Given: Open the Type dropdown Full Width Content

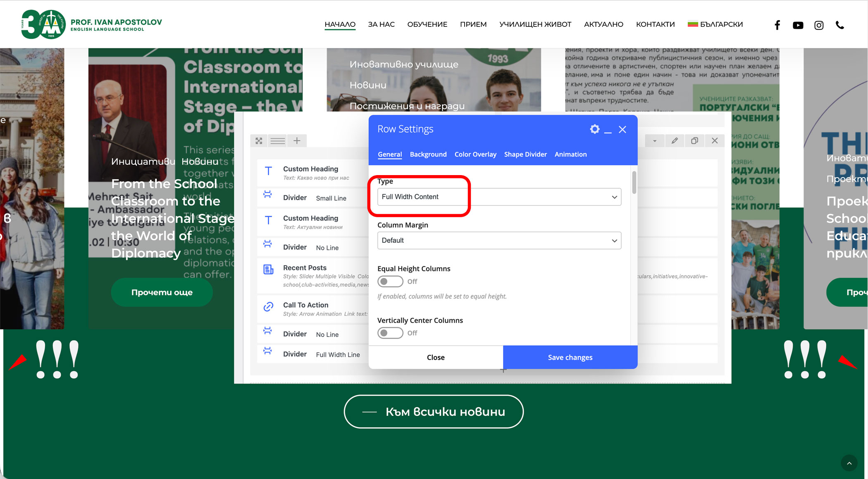Looking at the screenshot, I should [499, 197].
